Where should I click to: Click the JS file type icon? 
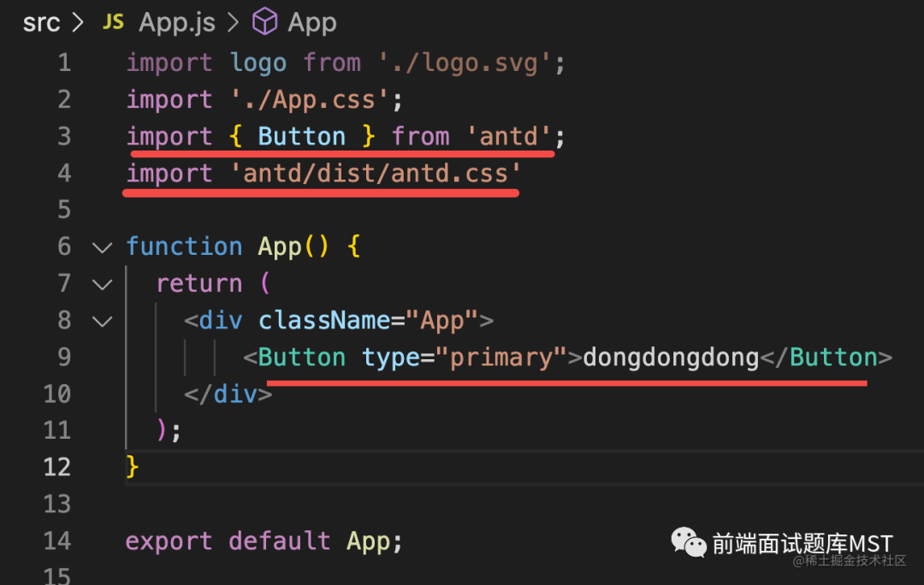pyautogui.click(x=113, y=22)
